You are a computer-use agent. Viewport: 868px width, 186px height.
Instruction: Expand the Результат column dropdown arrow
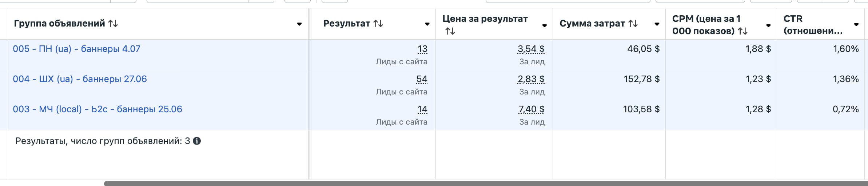pos(427,24)
